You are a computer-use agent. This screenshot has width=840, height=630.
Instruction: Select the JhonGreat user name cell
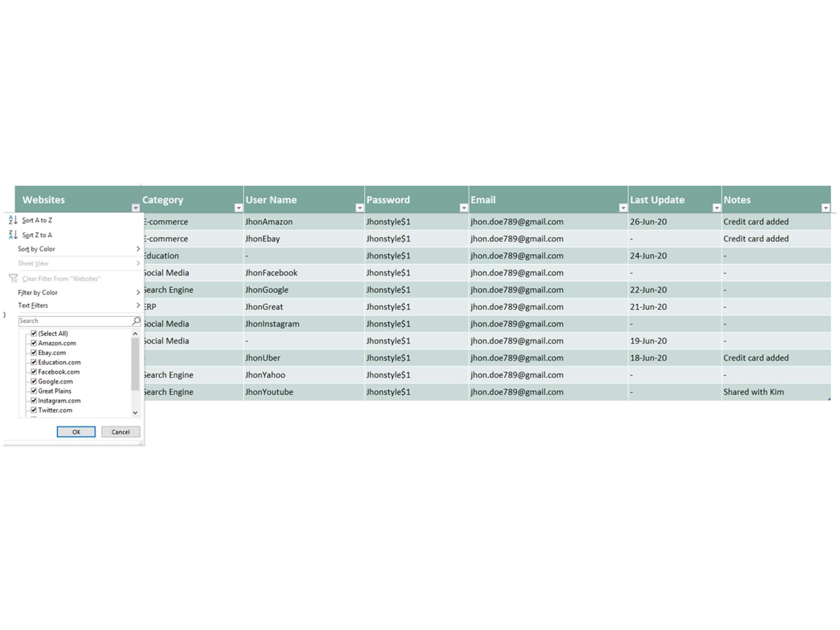304,307
